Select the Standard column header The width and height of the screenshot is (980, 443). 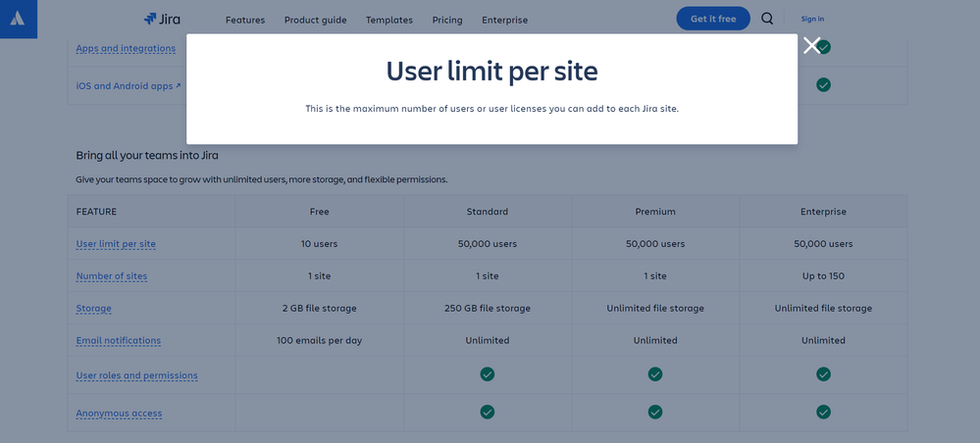pos(487,211)
